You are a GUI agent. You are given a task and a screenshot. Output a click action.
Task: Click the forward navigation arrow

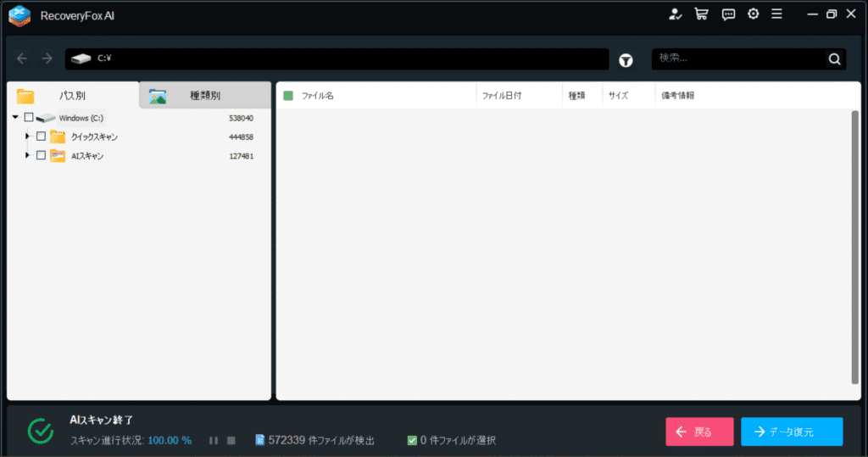click(x=47, y=59)
